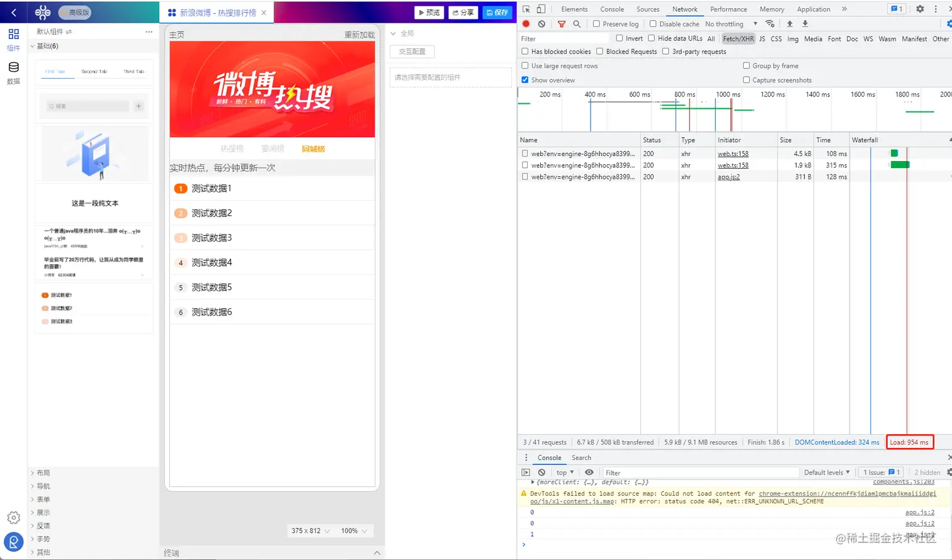Click the 分享 share button

[463, 13]
